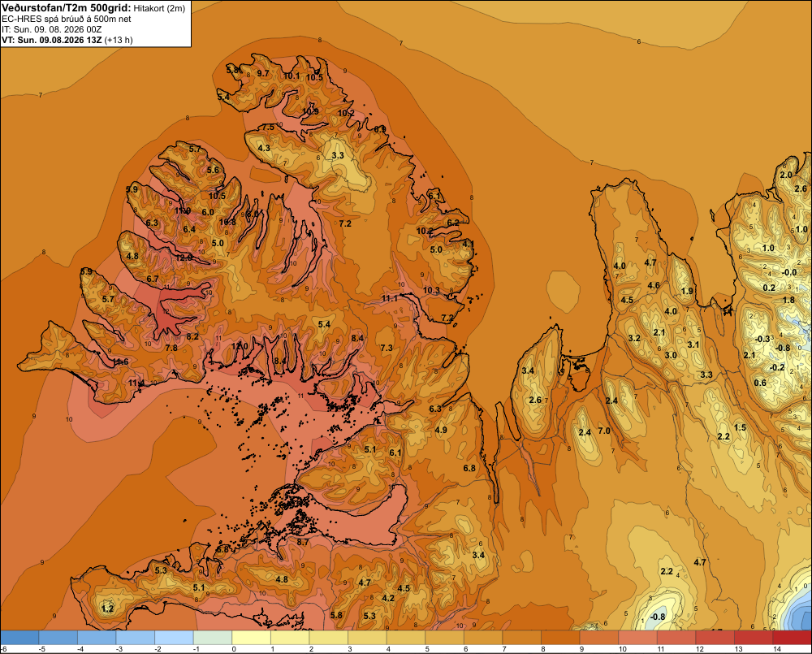Click the legend swatch between 6 and 7
The image size is (812, 654).
pyautogui.click(x=483, y=638)
